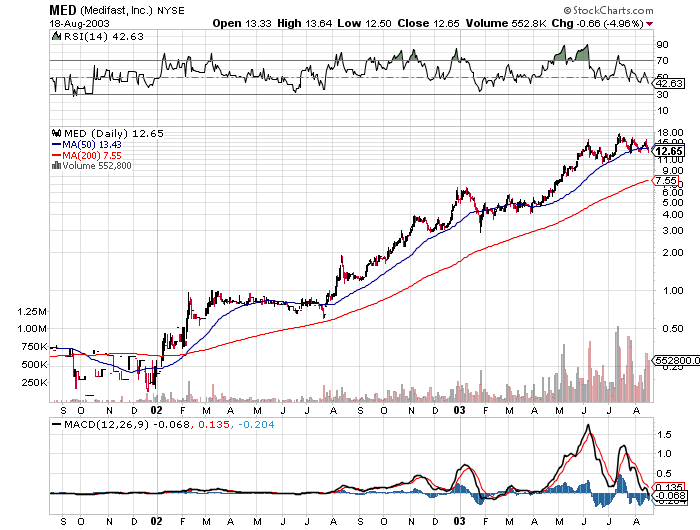Click the 1.00M volume scale label
This screenshot has width=700, height=530.
(32, 329)
